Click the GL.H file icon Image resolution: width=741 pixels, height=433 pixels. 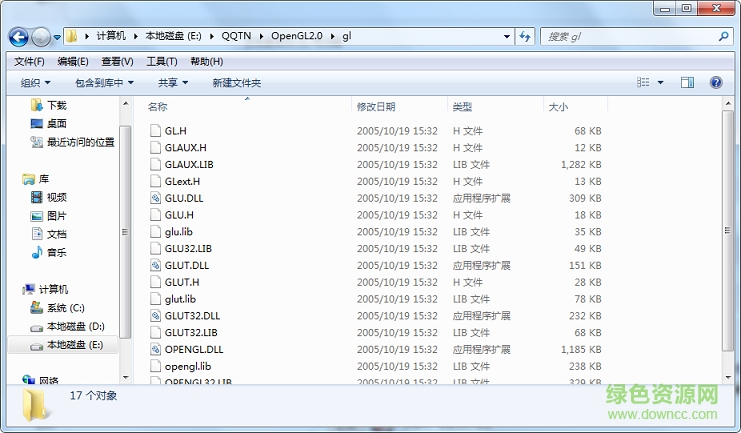(155, 130)
